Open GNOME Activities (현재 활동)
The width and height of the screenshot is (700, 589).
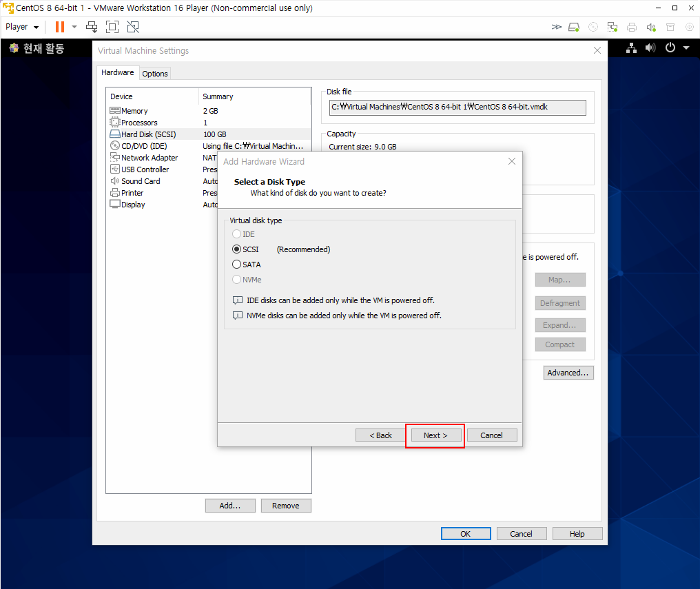(x=37, y=48)
